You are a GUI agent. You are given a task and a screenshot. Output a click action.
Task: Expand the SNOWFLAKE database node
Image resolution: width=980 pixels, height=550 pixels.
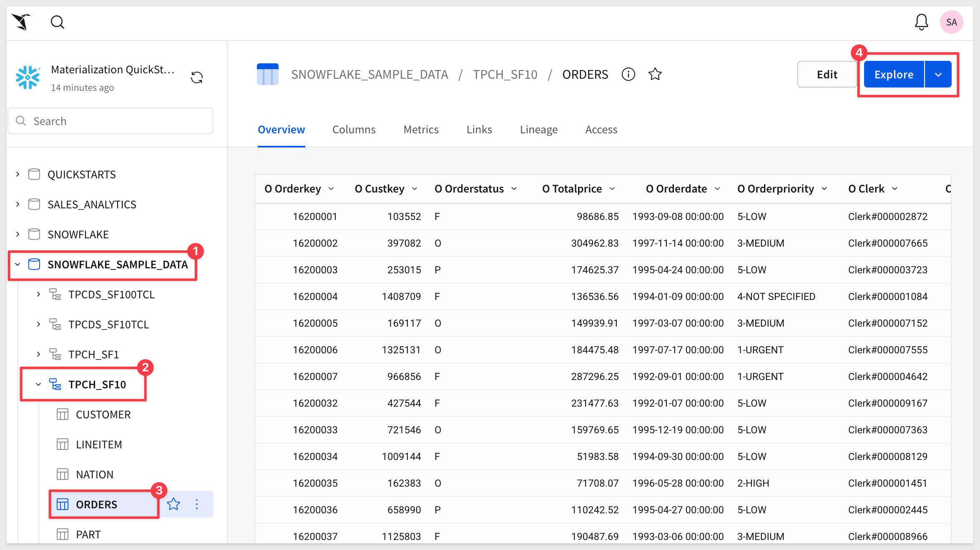point(18,234)
